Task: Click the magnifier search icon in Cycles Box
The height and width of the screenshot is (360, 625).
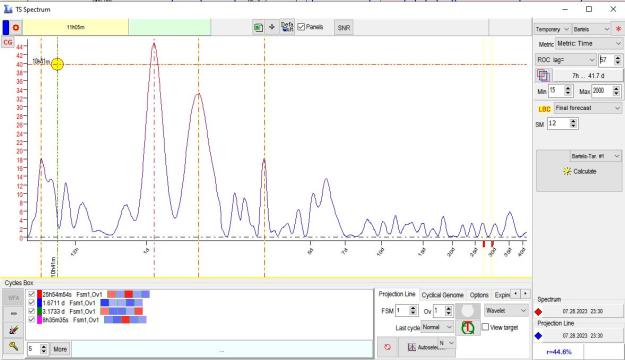Action: click(13, 346)
